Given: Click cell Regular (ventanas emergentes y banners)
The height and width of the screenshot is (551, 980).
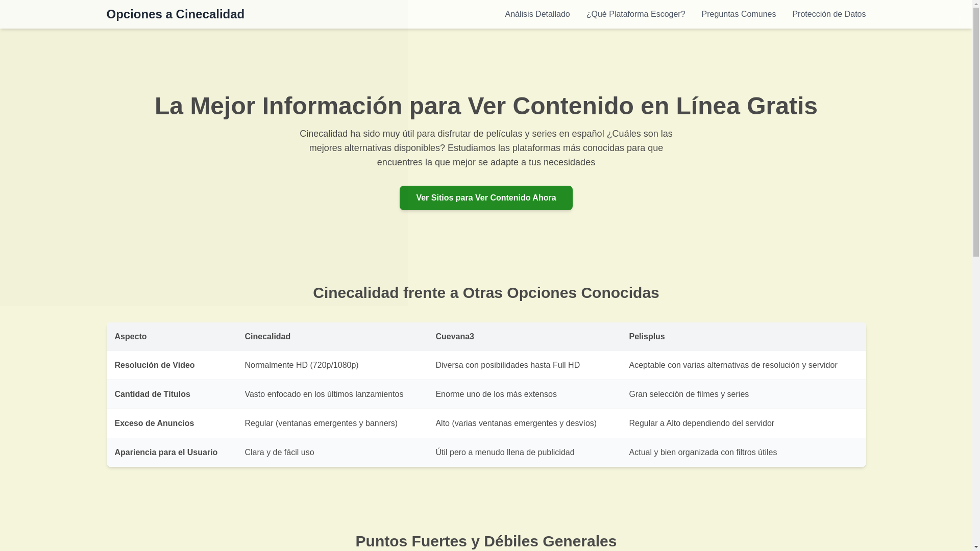Looking at the screenshot, I should click(x=332, y=423).
